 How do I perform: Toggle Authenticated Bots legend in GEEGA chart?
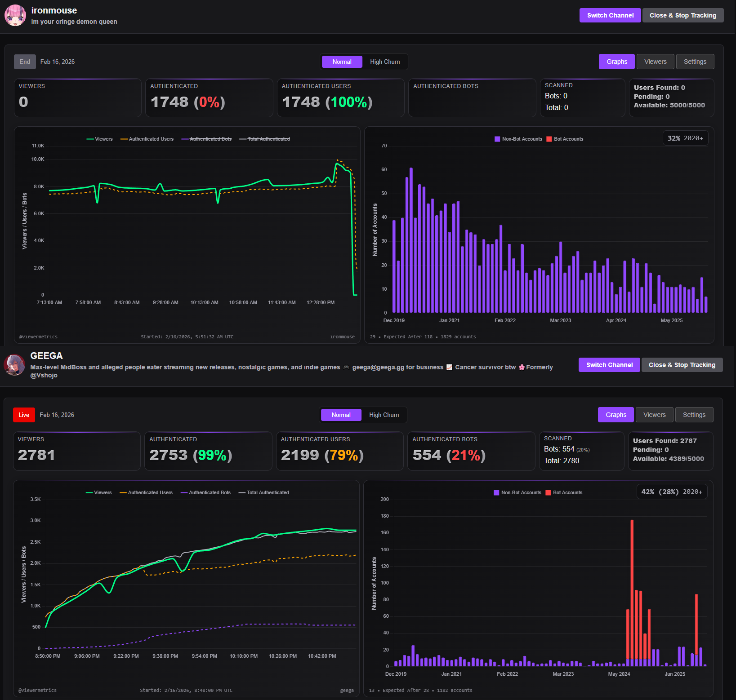pyautogui.click(x=205, y=492)
